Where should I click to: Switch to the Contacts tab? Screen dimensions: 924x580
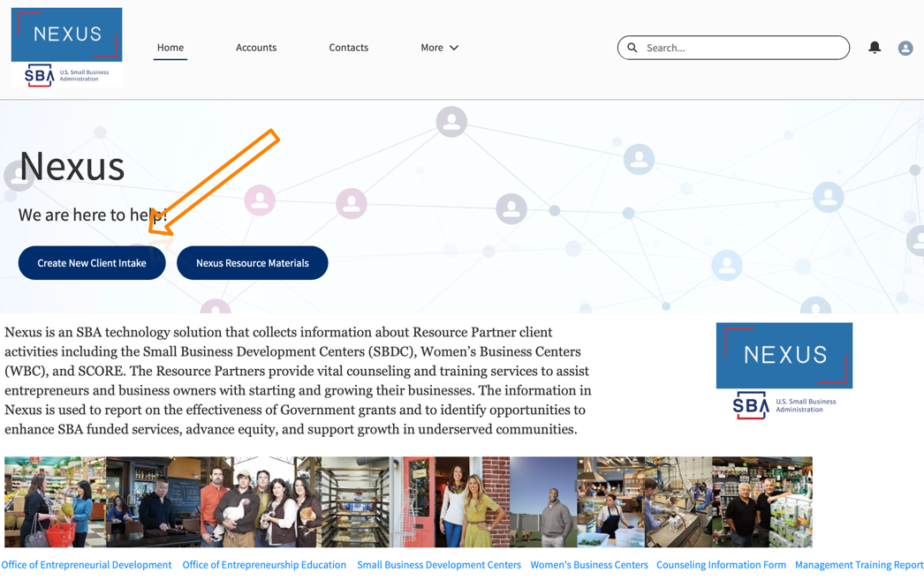pyautogui.click(x=348, y=48)
